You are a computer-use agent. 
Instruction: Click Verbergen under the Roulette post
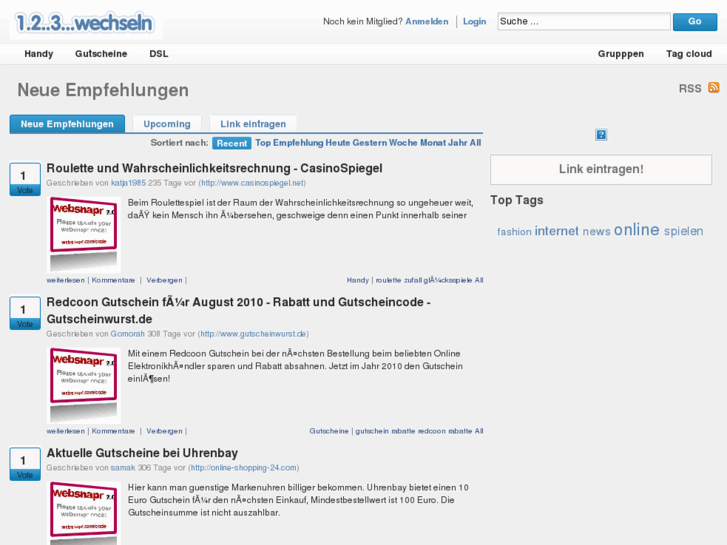pos(164,280)
